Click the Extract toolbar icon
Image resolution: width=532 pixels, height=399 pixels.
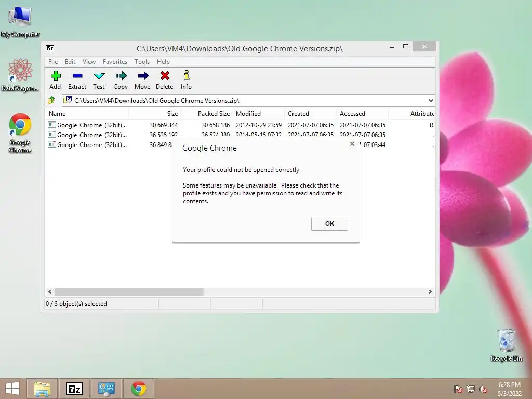pos(77,80)
